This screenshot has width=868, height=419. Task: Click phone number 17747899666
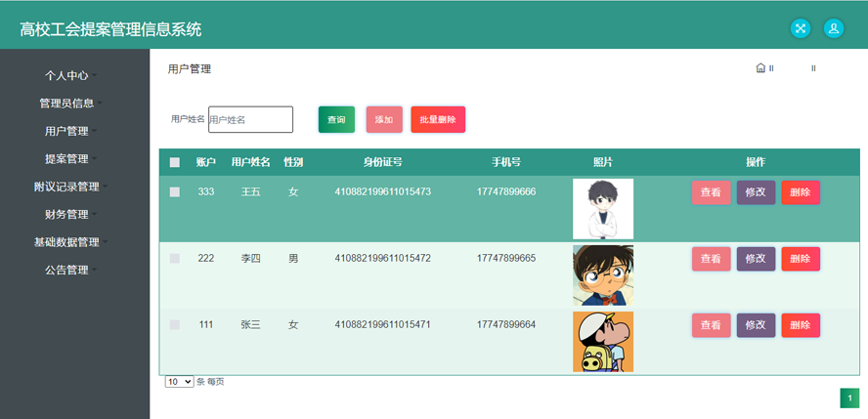[x=506, y=191]
